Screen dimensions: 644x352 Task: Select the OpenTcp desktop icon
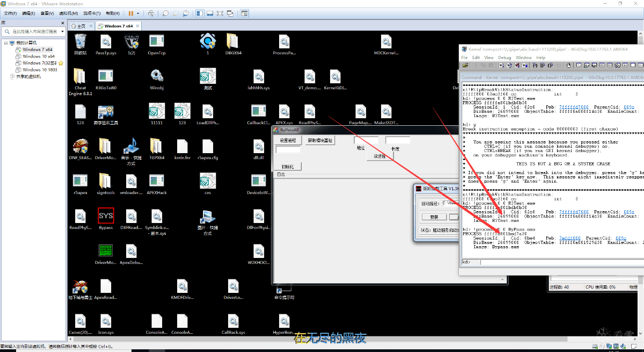point(157,44)
